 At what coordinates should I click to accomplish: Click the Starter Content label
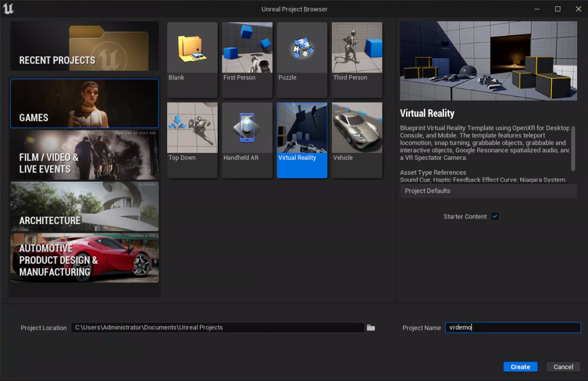465,217
